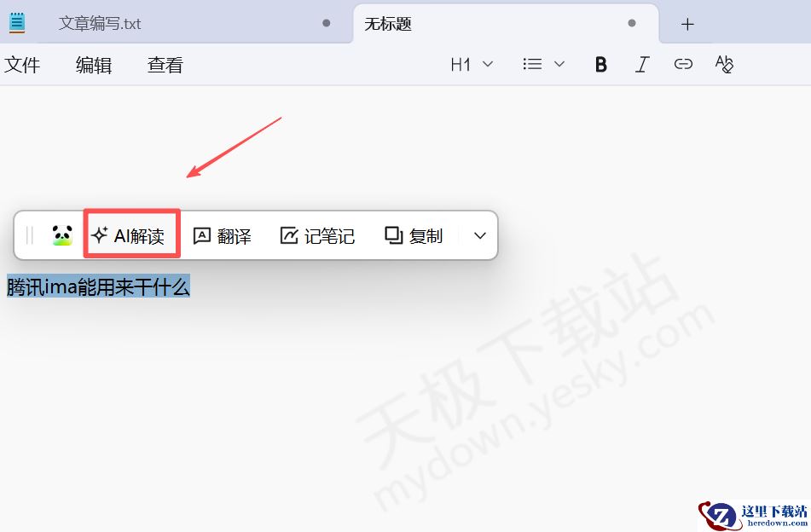Image resolution: width=811 pixels, height=532 pixels.
Task: Click the selected text 腾讯ima能用来干什么
Action: (96, 287)
